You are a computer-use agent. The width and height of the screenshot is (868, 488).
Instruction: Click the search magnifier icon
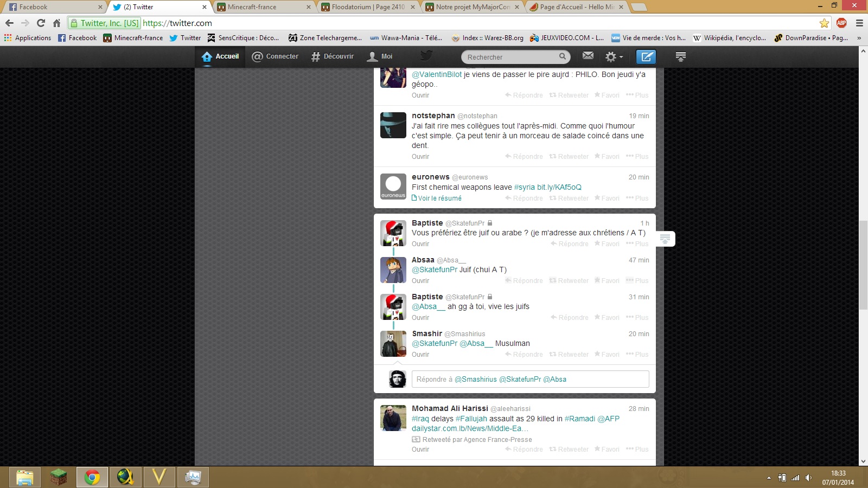pos(563,56)
